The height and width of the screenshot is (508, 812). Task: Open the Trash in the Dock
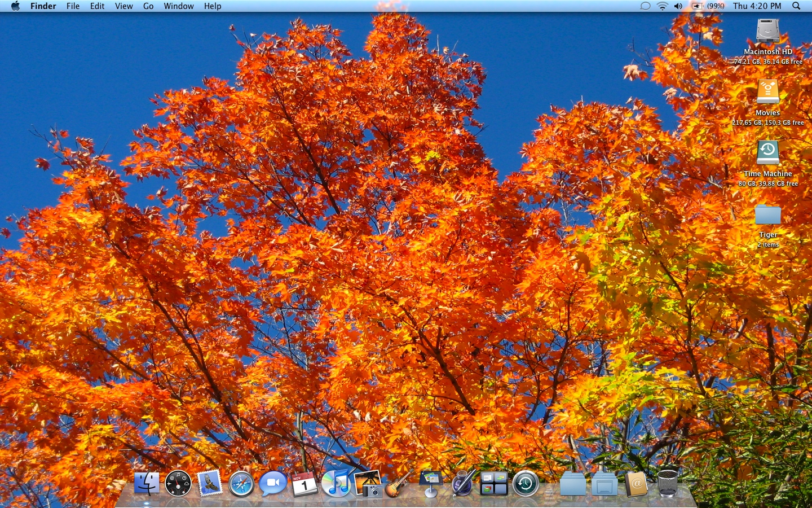pos(668,484)
